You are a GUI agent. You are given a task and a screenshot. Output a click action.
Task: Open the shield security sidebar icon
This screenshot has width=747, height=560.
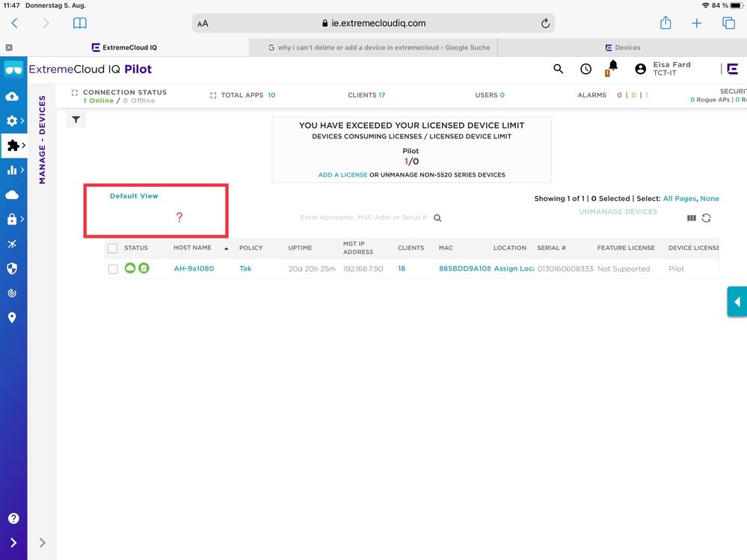(x=13, y=268)
